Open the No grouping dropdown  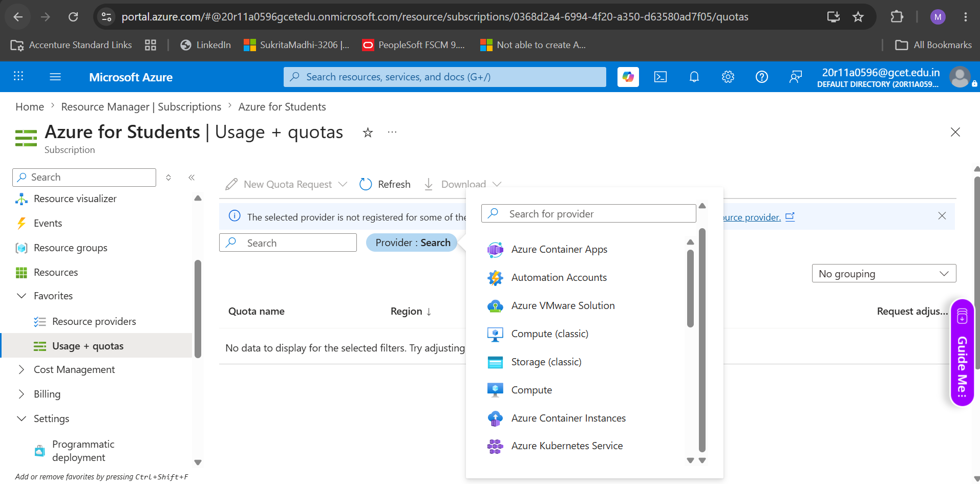pos(884,274)
